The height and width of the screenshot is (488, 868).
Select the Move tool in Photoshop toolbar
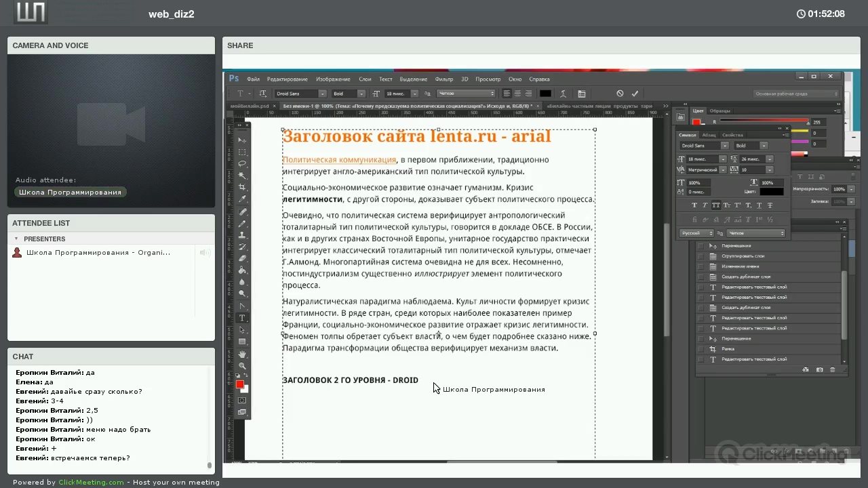(242, 140)
